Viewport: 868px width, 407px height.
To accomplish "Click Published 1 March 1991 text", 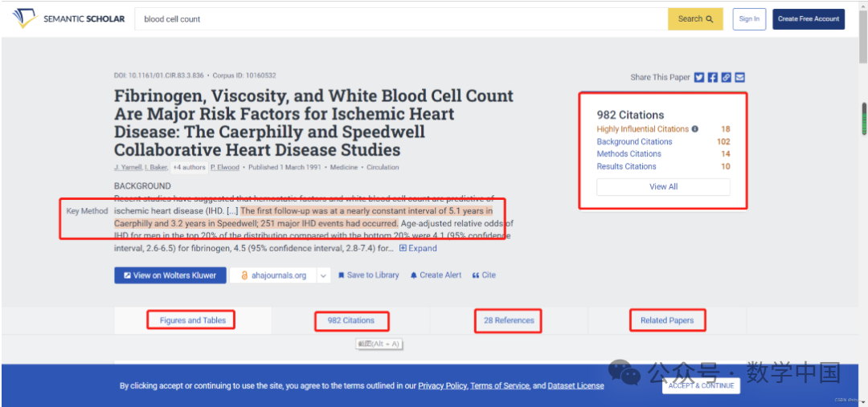I will pyautogui.click(x=286, y=167).
